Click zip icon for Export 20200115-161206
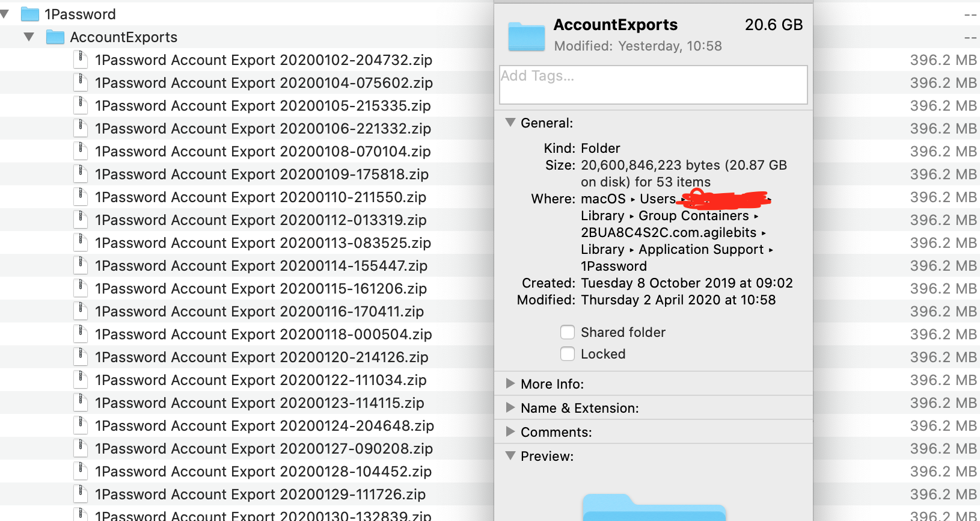 coord(81,288)
